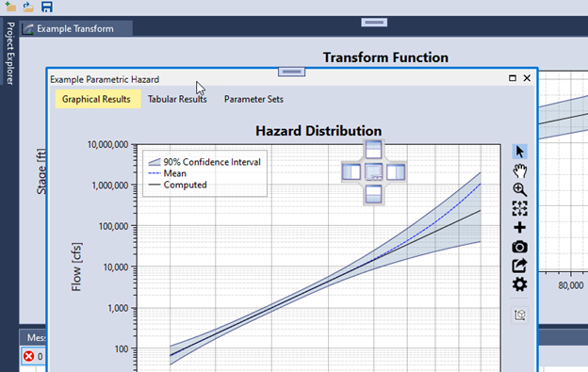This screenshot has height=372, width=588.
Task: Choose the zoom magnifier tool
Action: coord(520,189)
